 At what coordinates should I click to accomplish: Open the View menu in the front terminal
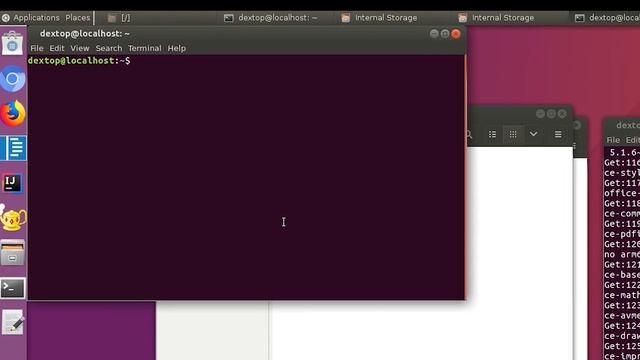(80, 48)
